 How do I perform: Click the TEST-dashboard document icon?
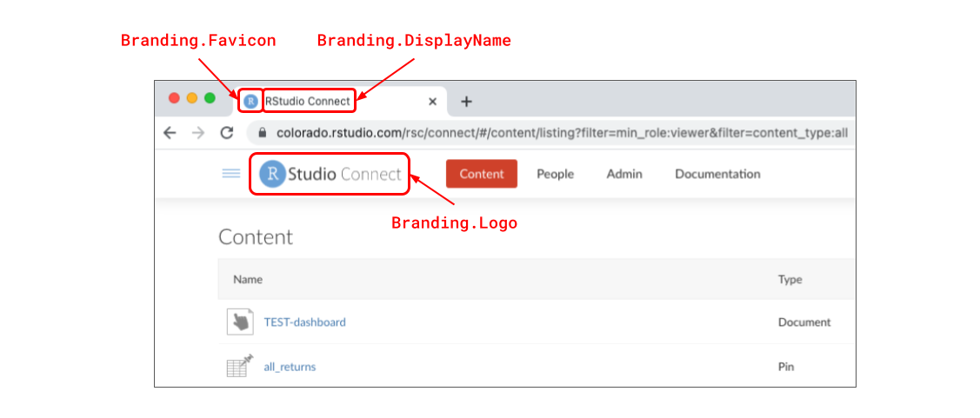click(239, 322)
